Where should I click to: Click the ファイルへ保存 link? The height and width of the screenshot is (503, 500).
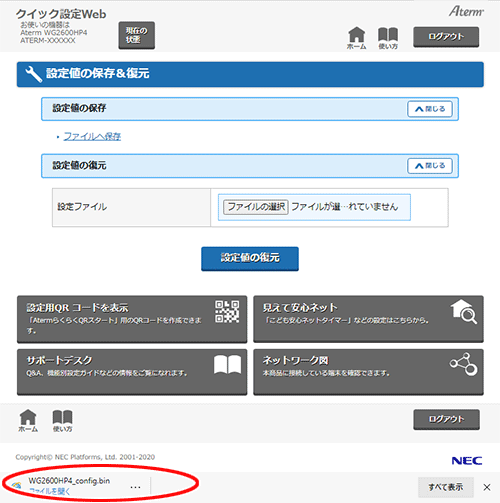92,136
